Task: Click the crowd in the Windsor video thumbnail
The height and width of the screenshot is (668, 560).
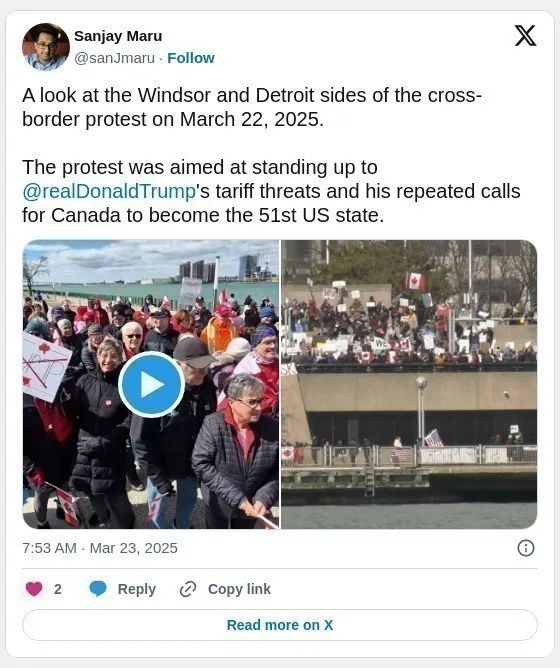Action: pyautogui.click(x=151, y=409)
